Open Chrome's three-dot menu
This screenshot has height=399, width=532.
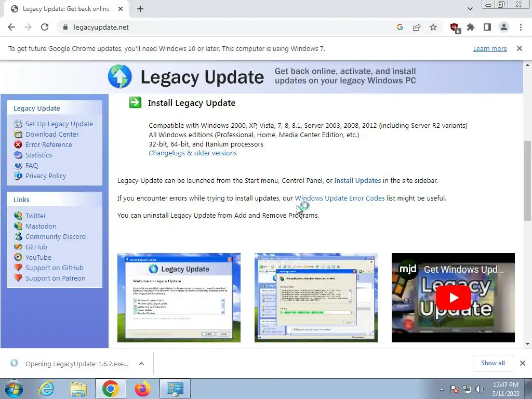521,27
